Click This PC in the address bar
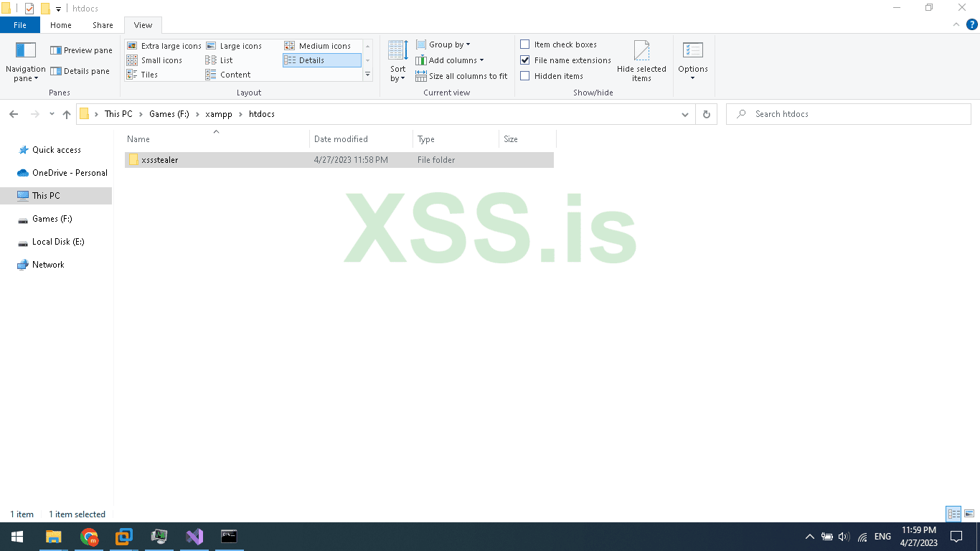This screenshot has height=551, width=980. [x=118, y=114]
